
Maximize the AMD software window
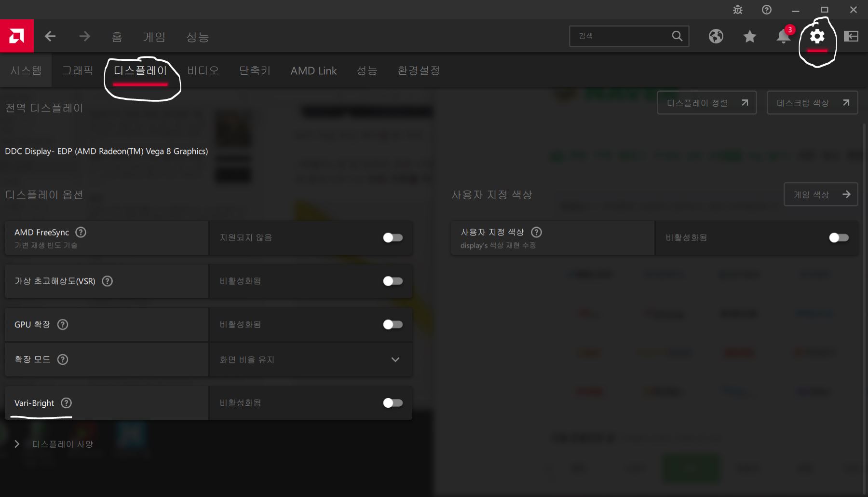(825, 10)
